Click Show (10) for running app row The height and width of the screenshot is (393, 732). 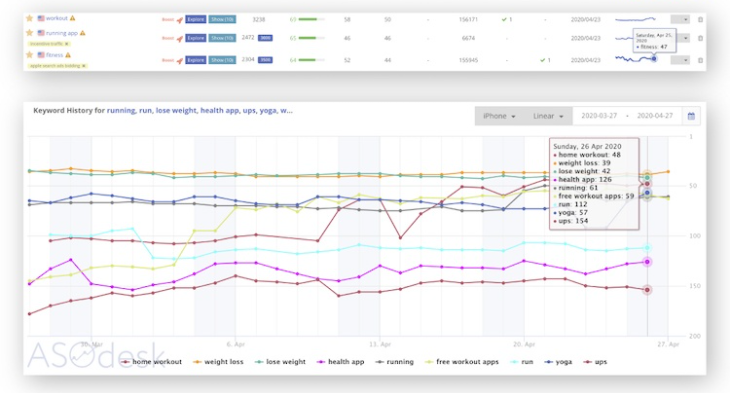[222, 38]
